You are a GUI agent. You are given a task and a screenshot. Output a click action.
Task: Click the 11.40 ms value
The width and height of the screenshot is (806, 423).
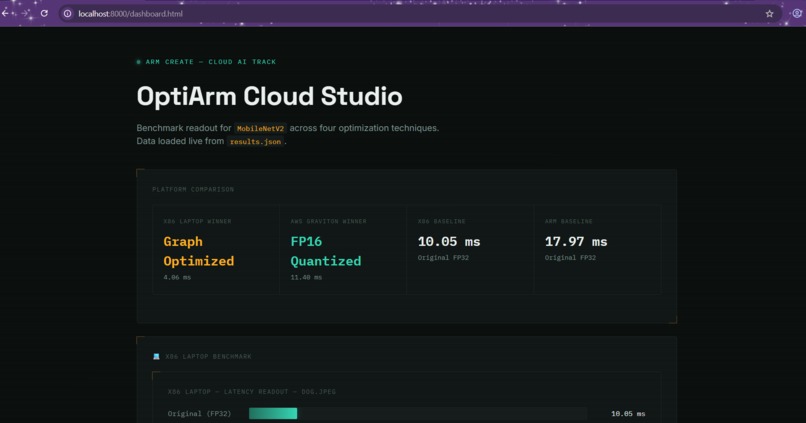pos(306,278)
